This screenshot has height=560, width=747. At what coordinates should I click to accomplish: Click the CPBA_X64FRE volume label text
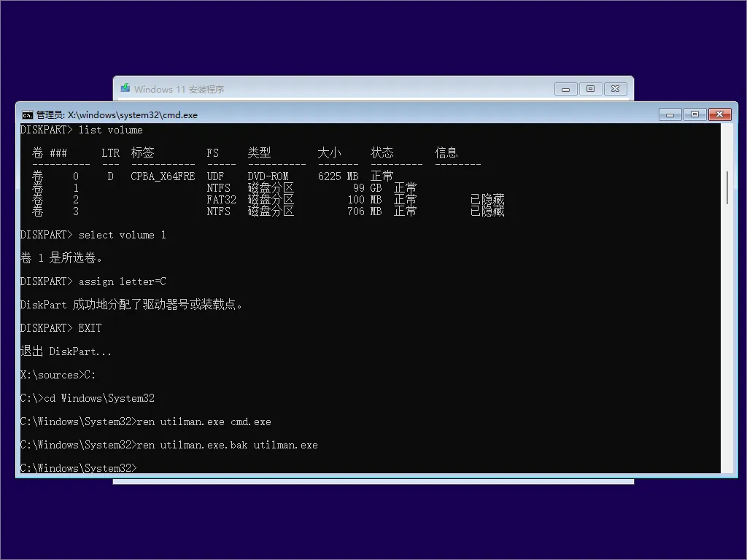162,176
